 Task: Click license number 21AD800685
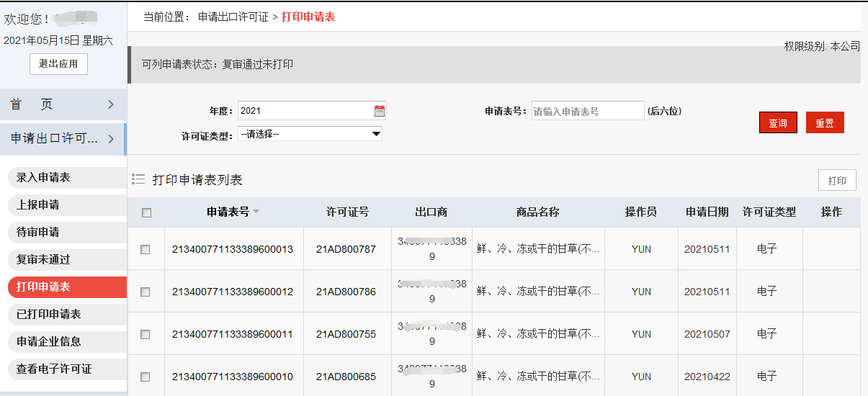point(346,377)
